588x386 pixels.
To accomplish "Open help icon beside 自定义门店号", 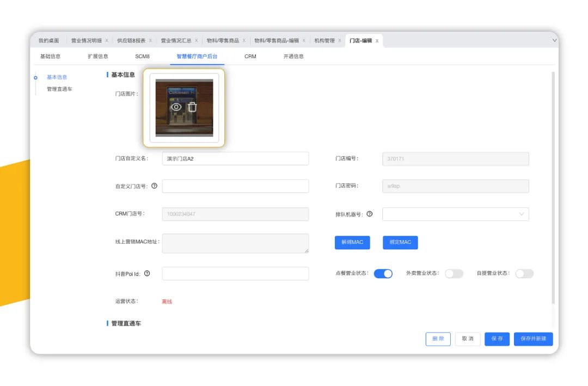I will tap(154, 186).
